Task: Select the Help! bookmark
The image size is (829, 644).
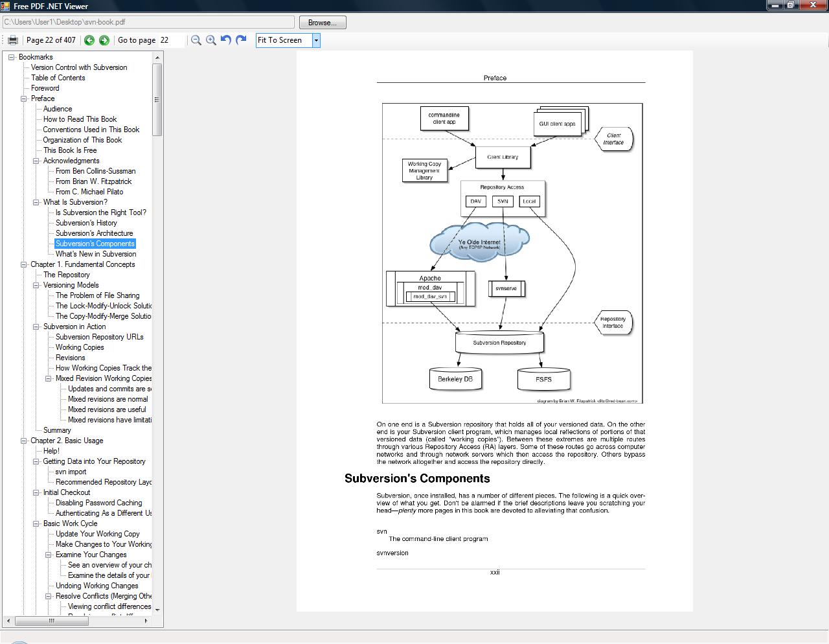Action: 51,451
